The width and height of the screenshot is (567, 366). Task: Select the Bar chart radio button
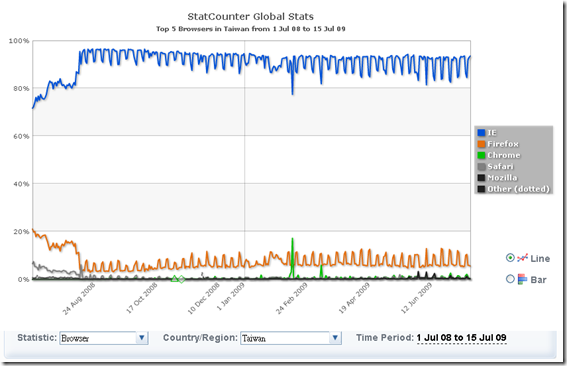tap(510, 279)
